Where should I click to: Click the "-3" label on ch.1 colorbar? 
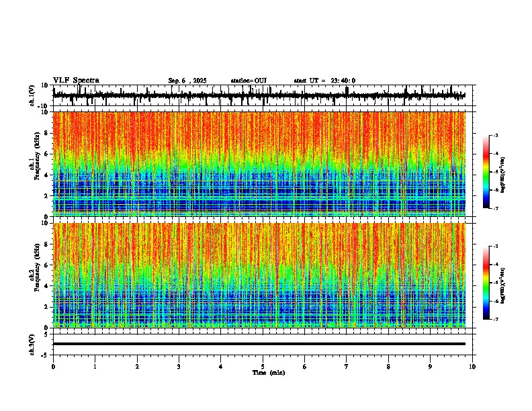click(x=496, y=135)
